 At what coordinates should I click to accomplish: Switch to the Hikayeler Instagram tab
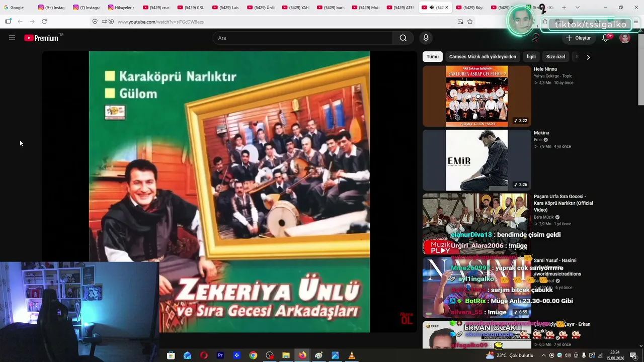click(122, 8)
